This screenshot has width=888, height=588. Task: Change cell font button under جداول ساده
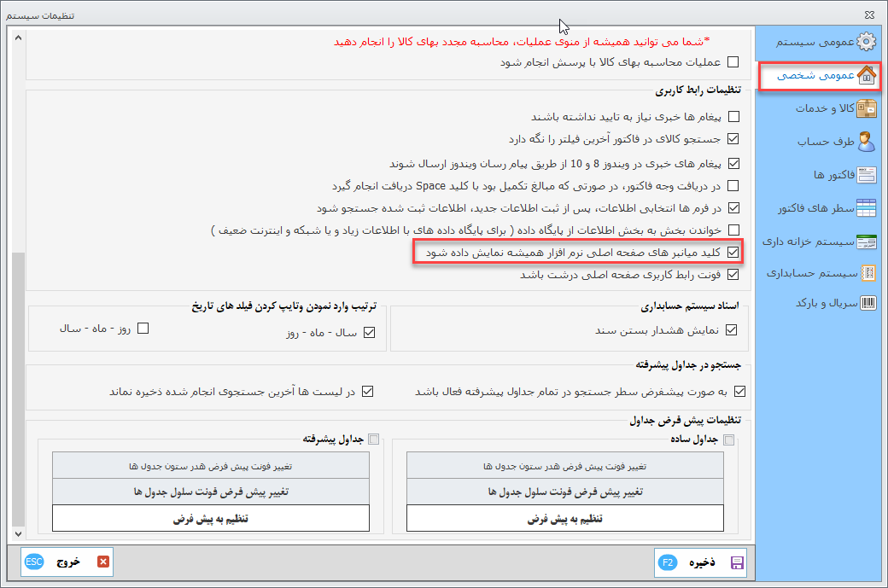pos(565,492)
